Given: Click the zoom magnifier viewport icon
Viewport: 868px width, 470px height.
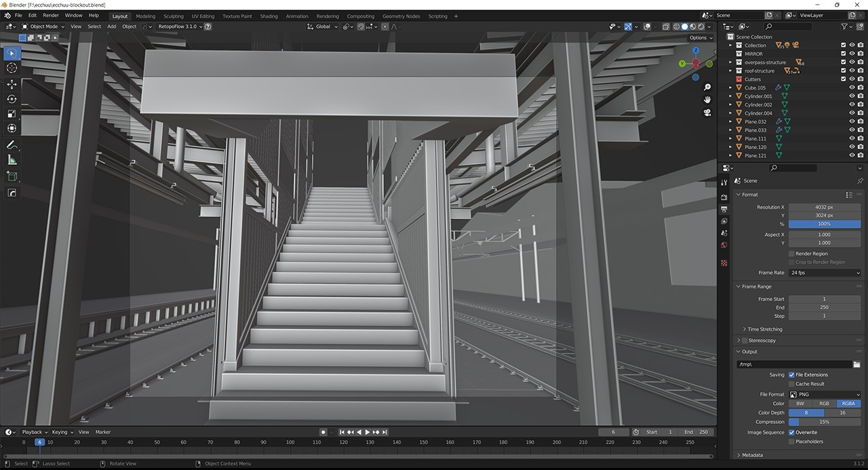Looking at the screenshot, I should point(707,87).
